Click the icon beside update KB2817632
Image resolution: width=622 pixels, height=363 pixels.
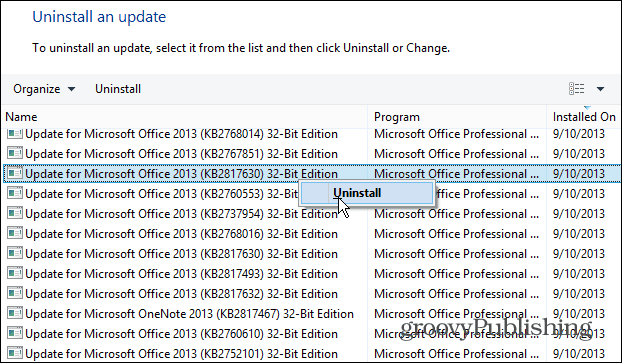click(15, 293)
